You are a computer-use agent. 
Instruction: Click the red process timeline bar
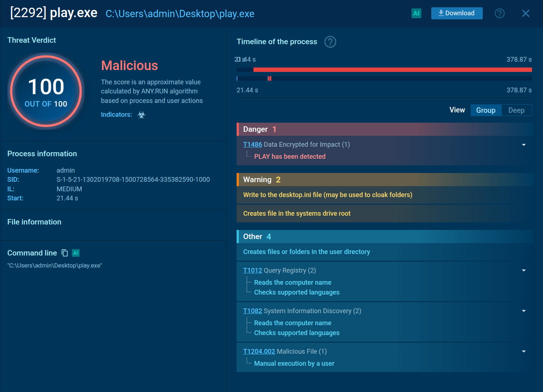[393, 70]
